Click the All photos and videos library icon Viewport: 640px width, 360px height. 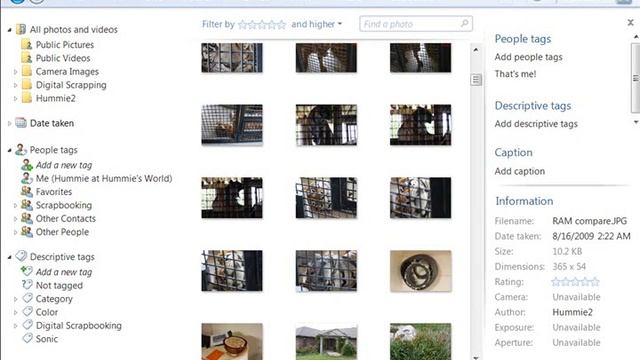click(x=21, y=29)
